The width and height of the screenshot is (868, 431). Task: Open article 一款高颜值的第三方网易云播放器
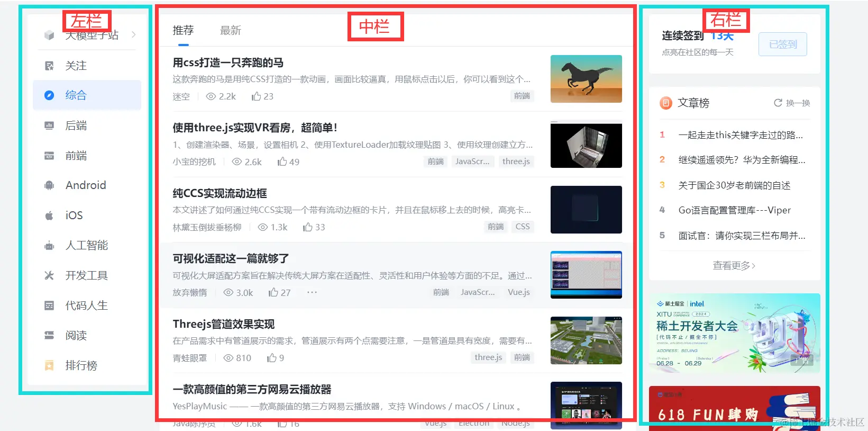click(252, 389)
